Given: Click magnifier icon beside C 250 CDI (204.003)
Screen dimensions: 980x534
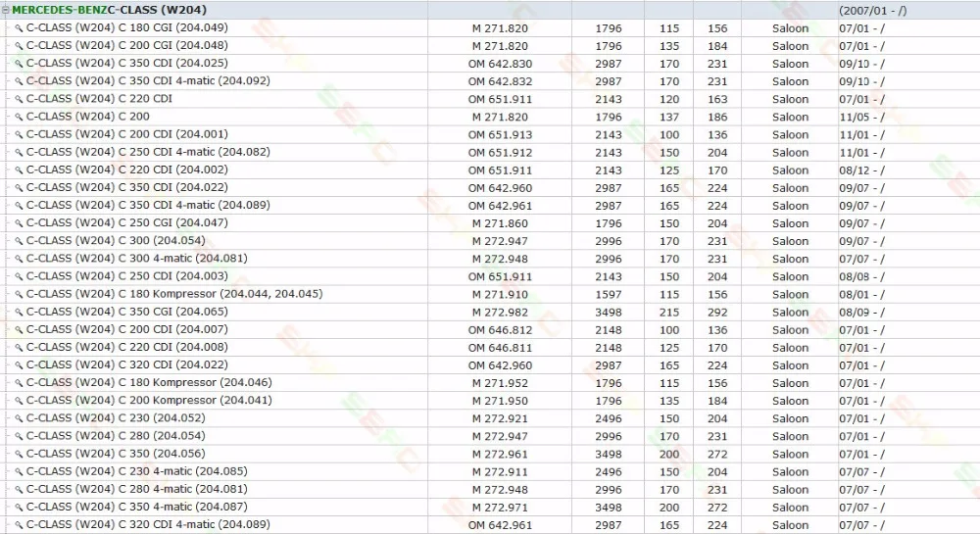Looking at the screenshot, I should pos(19,276).
